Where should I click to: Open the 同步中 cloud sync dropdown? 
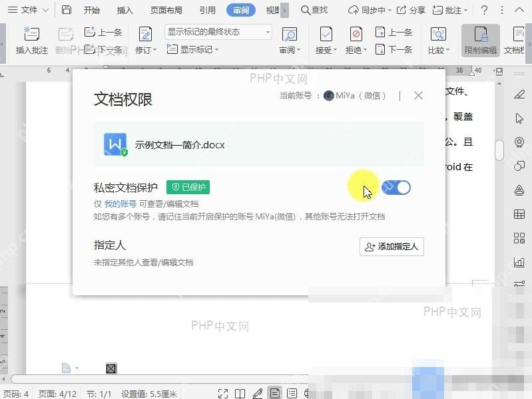click(x=370, y=10)
